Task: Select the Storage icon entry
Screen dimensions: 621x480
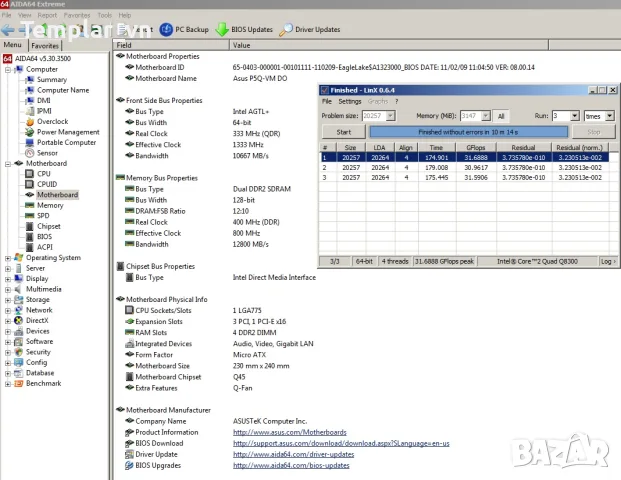Action: [19, 299]
